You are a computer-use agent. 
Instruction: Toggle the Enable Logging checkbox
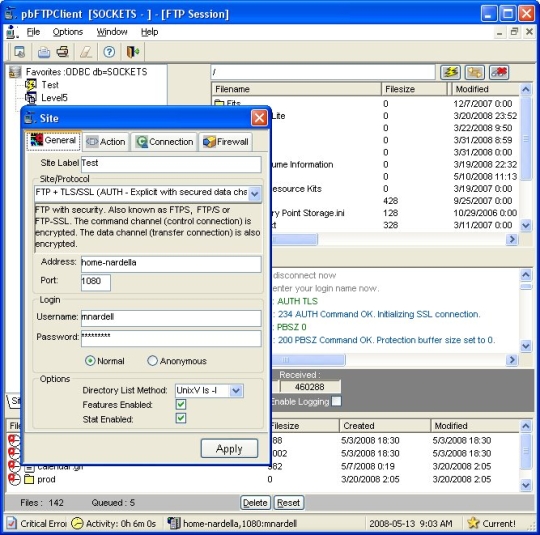click(336, 401)
